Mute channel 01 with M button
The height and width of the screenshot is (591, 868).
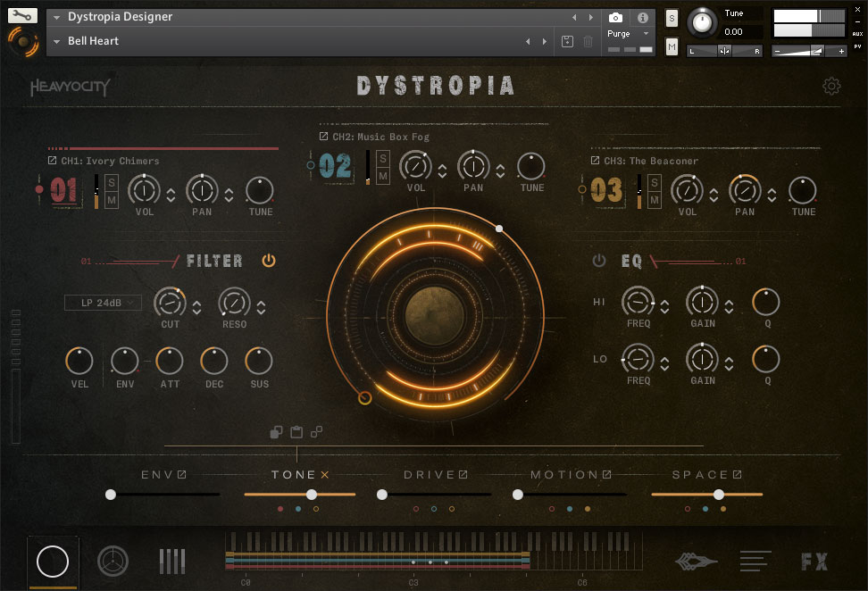(x=113, y=200)
